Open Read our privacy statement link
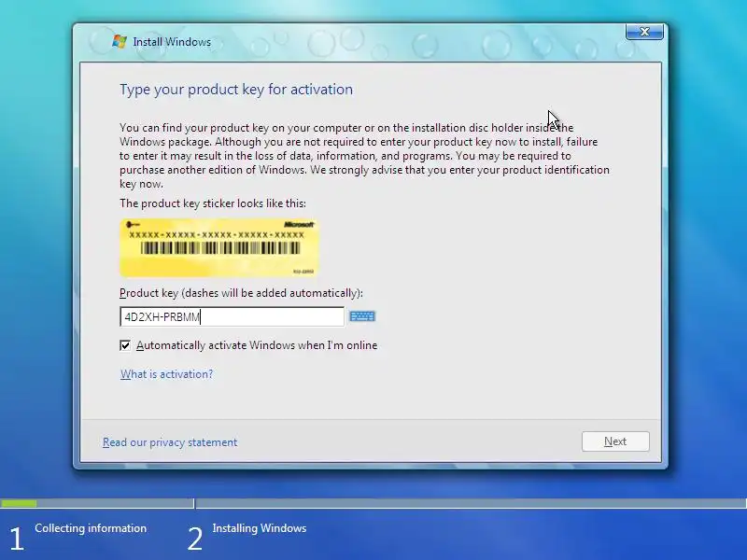747x560 pixels. coord(170,442)
